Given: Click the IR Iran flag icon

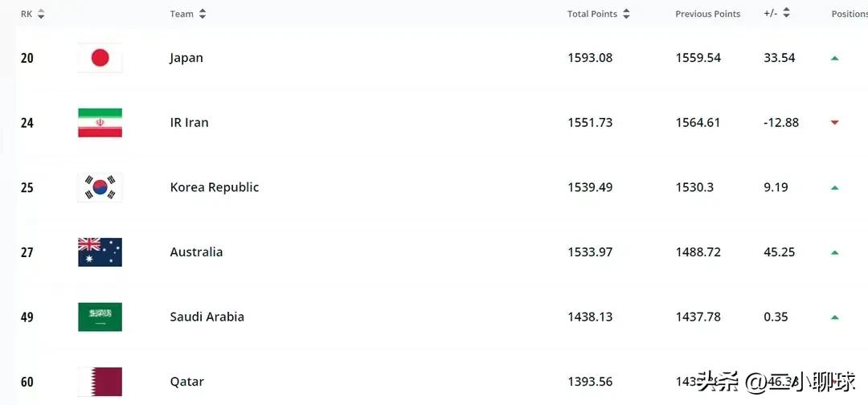Looking at the screenshot, I should click(100, 122).
